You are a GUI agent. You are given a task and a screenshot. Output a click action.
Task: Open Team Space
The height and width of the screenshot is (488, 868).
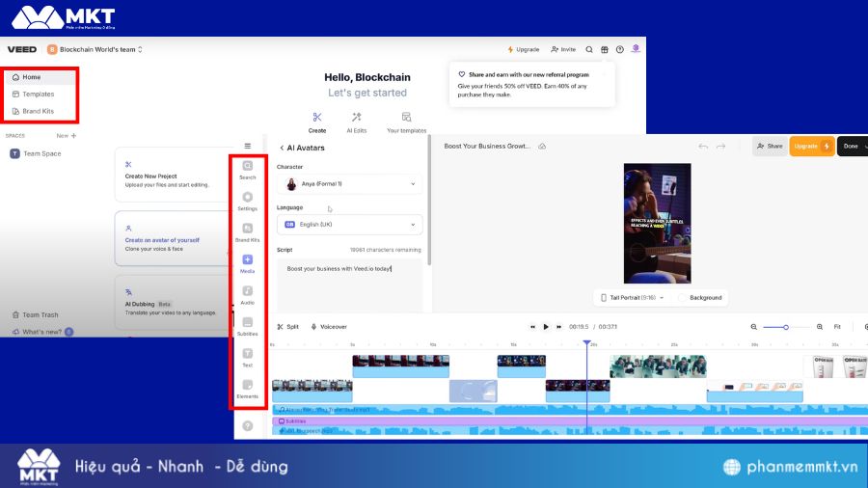coord(36,153)
